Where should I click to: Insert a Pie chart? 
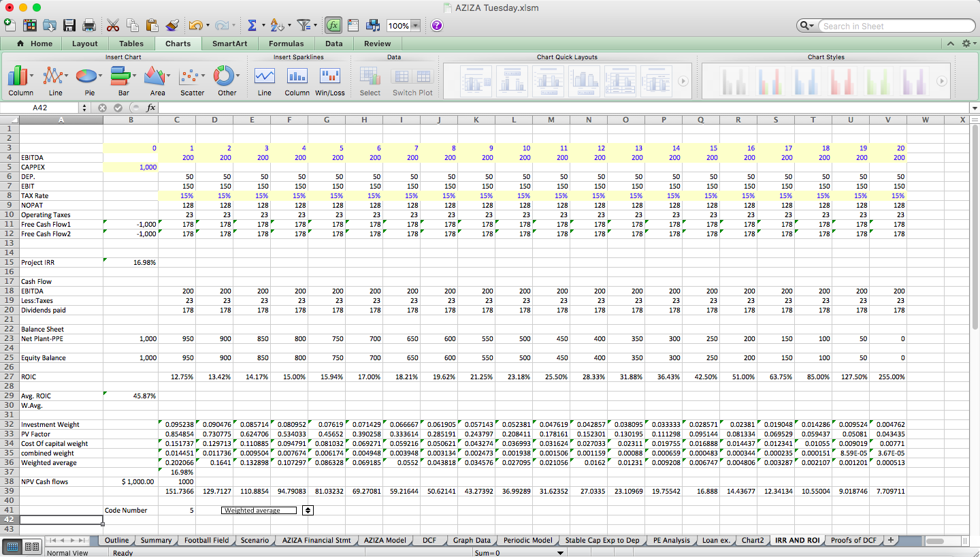pyautogui.click(x=87, y=77)
